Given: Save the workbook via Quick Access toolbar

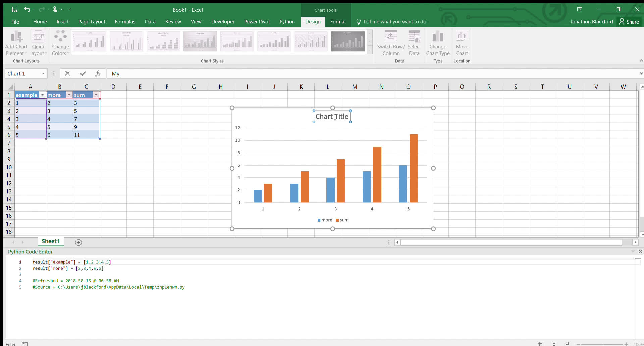Looking at the screenshot, I should point(14,10).
